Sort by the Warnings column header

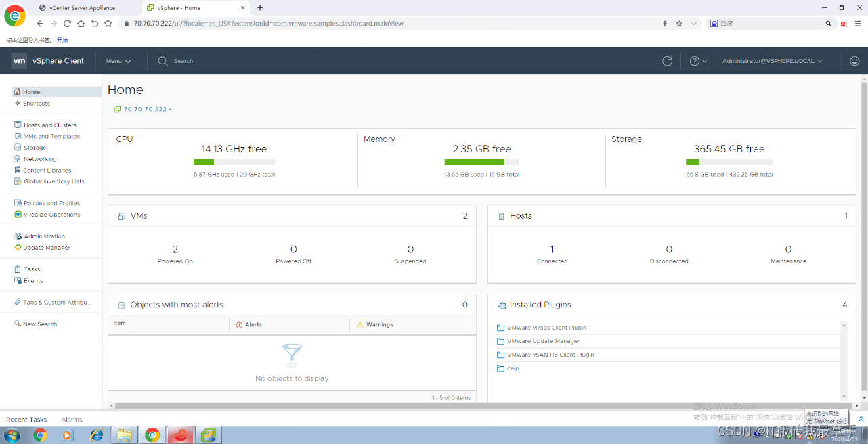(x=379, y=325)
